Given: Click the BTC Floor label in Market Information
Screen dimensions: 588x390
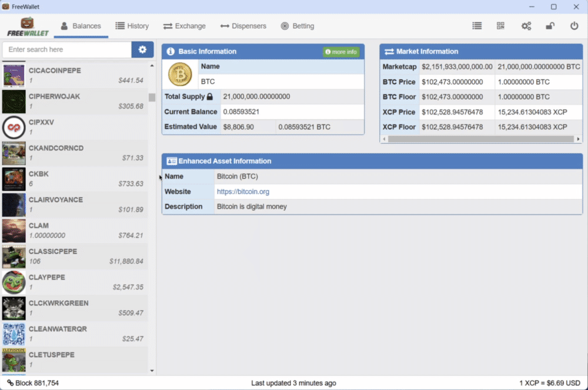Looking at the screenshot, I should coord(399,97).
